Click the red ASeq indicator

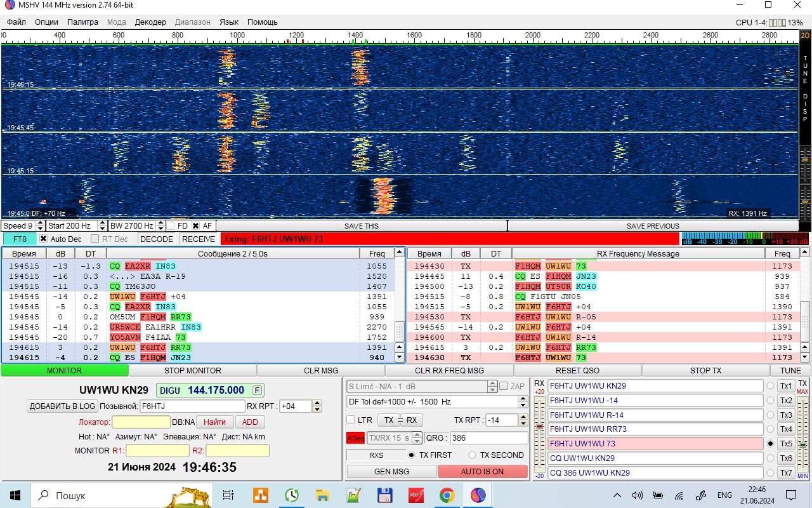coord(355,438)
